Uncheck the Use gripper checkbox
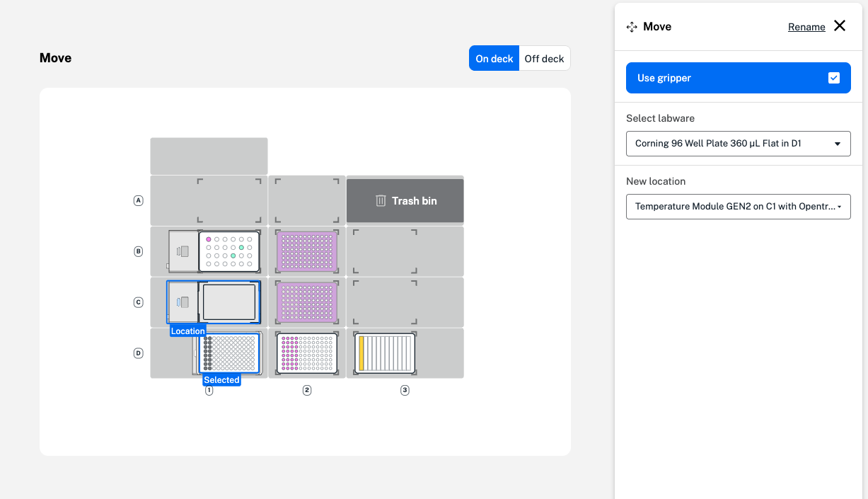This screenshot has height=499, width=868. point(834,78)
